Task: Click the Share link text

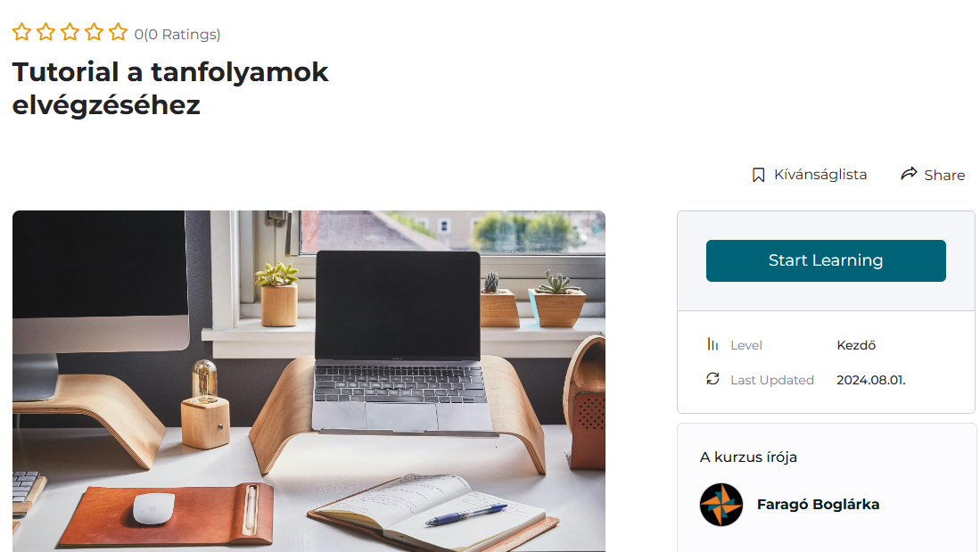Action: tap(944, 175)
